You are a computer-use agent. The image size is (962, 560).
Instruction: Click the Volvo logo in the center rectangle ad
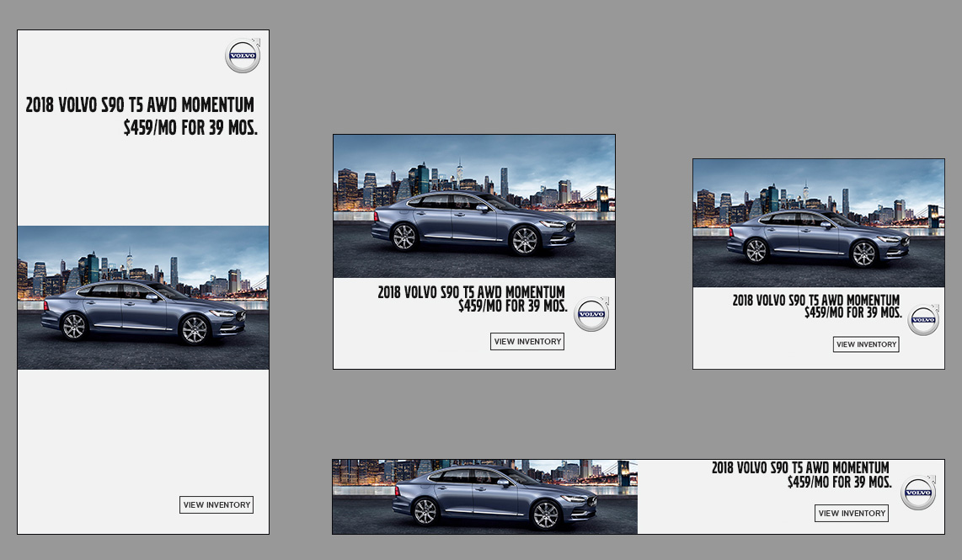pos(591,314)
